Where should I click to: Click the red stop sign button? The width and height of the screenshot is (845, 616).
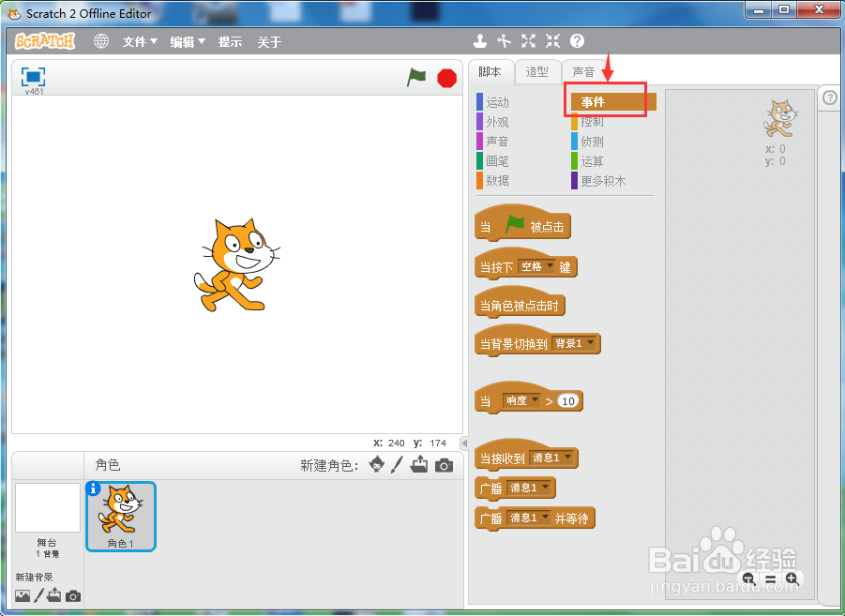click(x=446, y=78)
